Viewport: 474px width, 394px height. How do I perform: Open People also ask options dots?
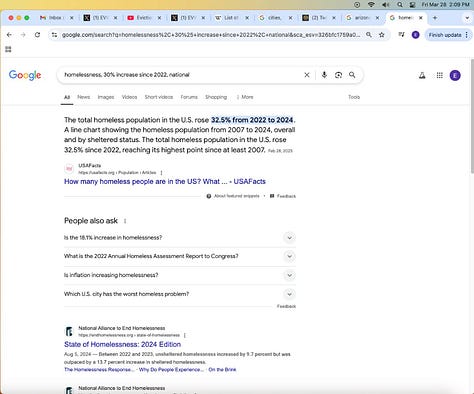click(x=125, y=221)
